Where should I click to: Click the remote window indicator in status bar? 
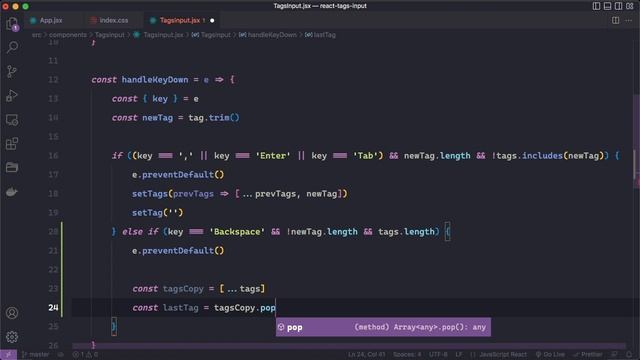[x=8, y=355]
